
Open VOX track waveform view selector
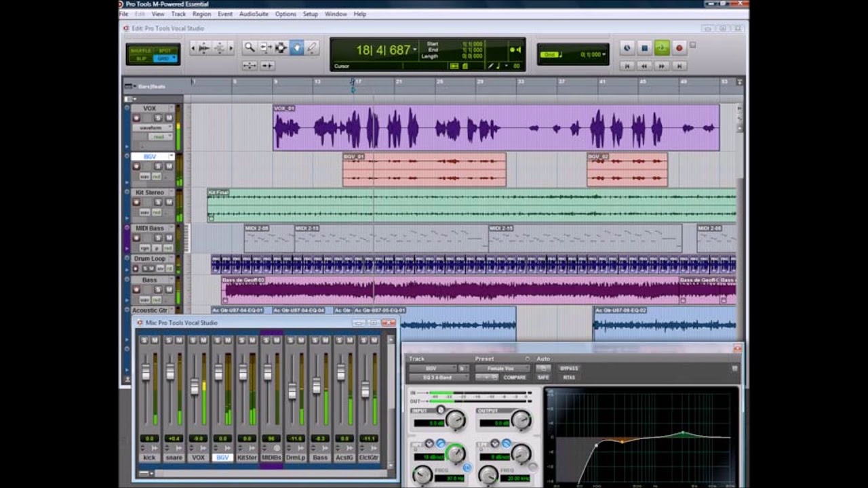pyautogui.click(x=151, y=127)
